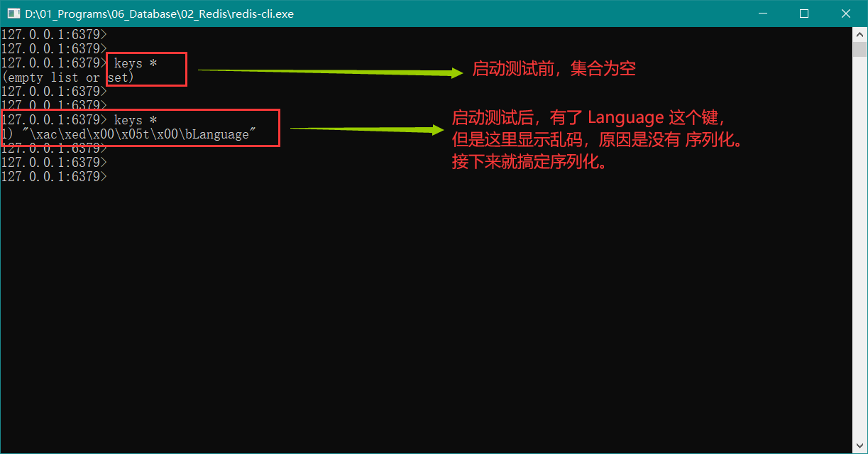
Task: Click the red note "启动测试前，集合为空"
Action: [554, 69]
